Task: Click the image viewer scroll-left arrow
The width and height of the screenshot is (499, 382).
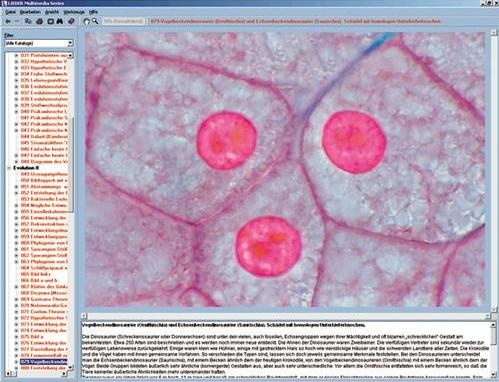Action: click(x=84, y=315)
